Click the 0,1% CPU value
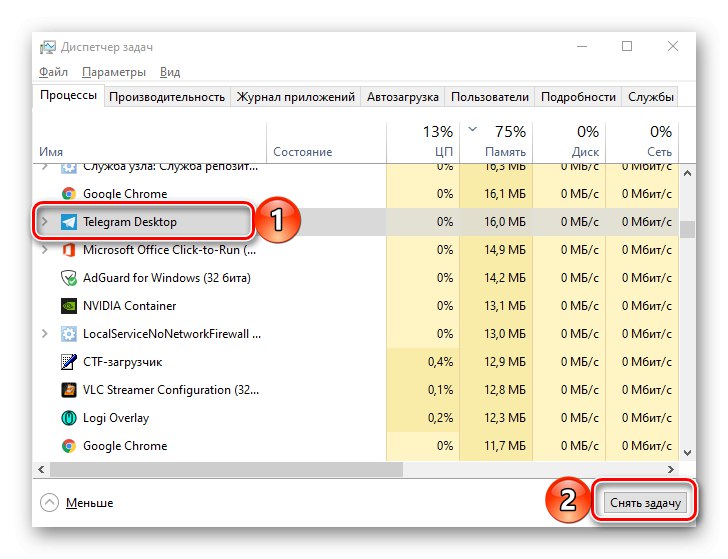The image size is (728, 559). (440, 390)
